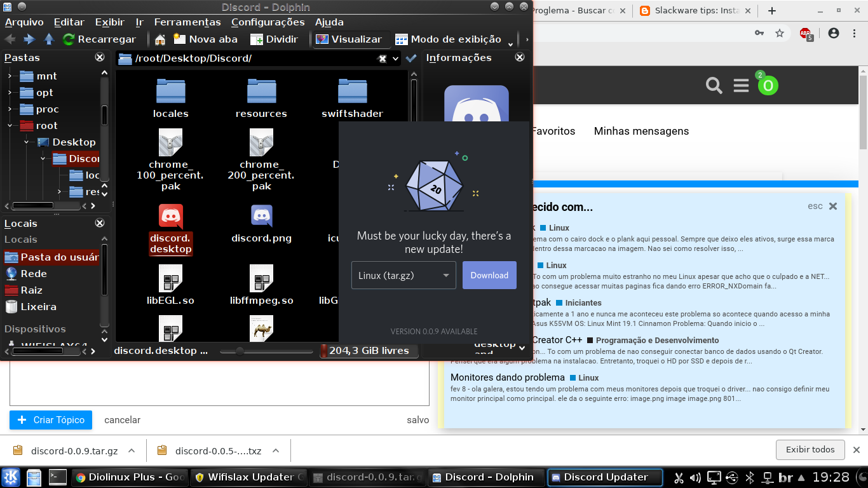Confirm path with the checkmark icon
Screen dimensions: 868x488
click(x=411, y=58)
